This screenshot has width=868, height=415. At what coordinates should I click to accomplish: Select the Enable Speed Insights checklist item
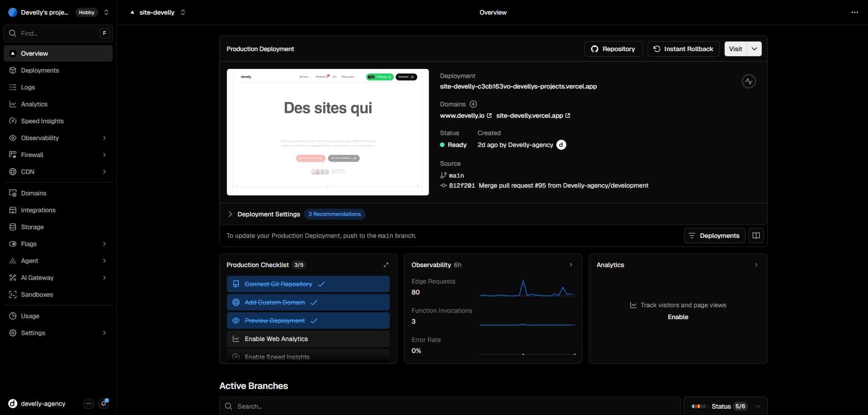point(308,357)
